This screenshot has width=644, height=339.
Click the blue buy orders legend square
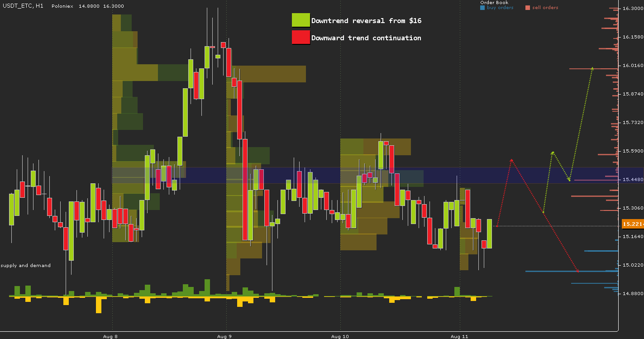tap(482, 8)
